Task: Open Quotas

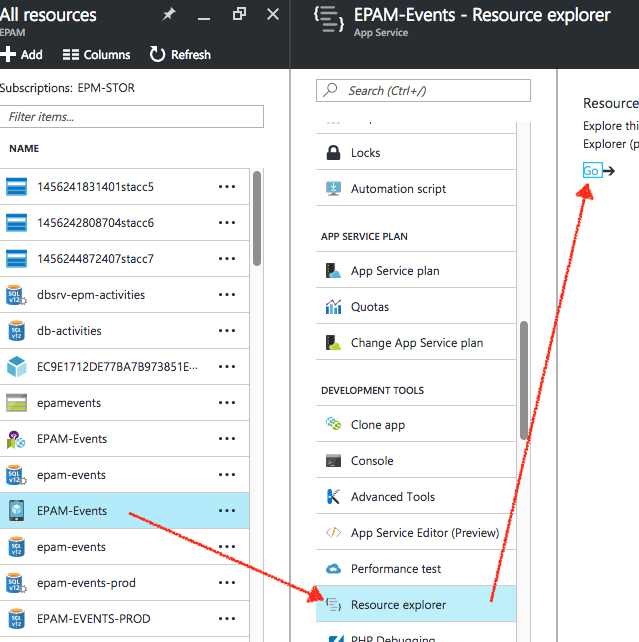Action: click(x=416, y=307)
